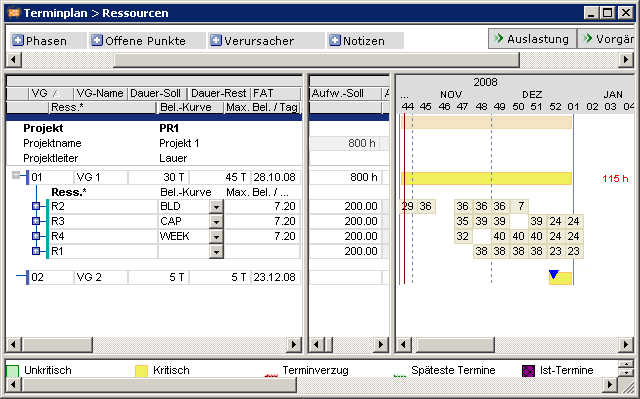Open empty Bel.-Kurve dropdown for R1

216,251
